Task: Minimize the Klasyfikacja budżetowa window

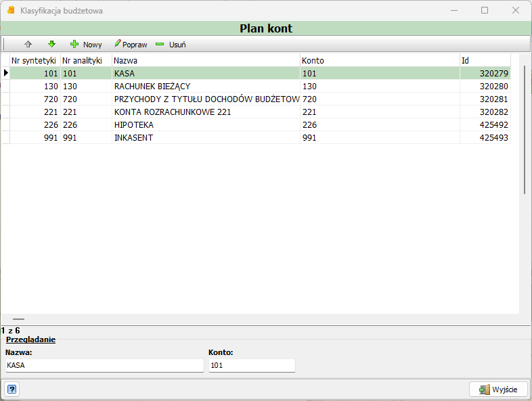Action: [x=454, y=11]
